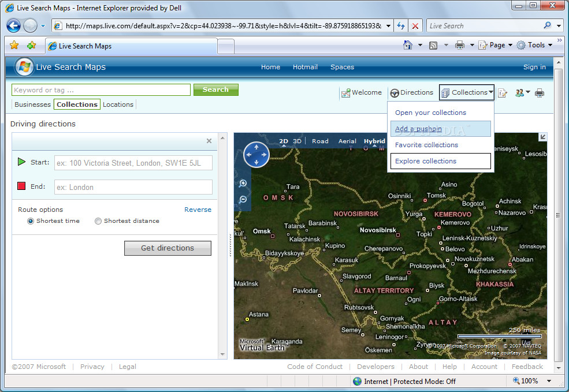Image resolution: width=569 pixels, height=392 pixels.
Task: Click the Keyword or tag search field
Action: (x=101, y=90)
